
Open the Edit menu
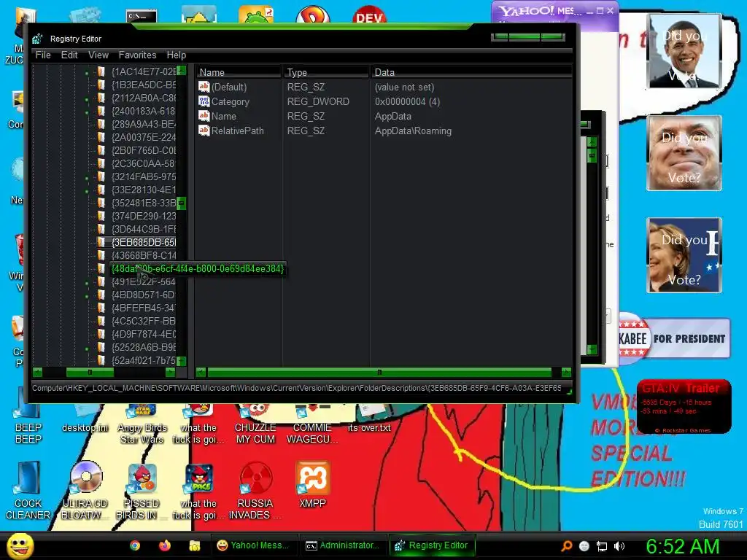[69, 55]
